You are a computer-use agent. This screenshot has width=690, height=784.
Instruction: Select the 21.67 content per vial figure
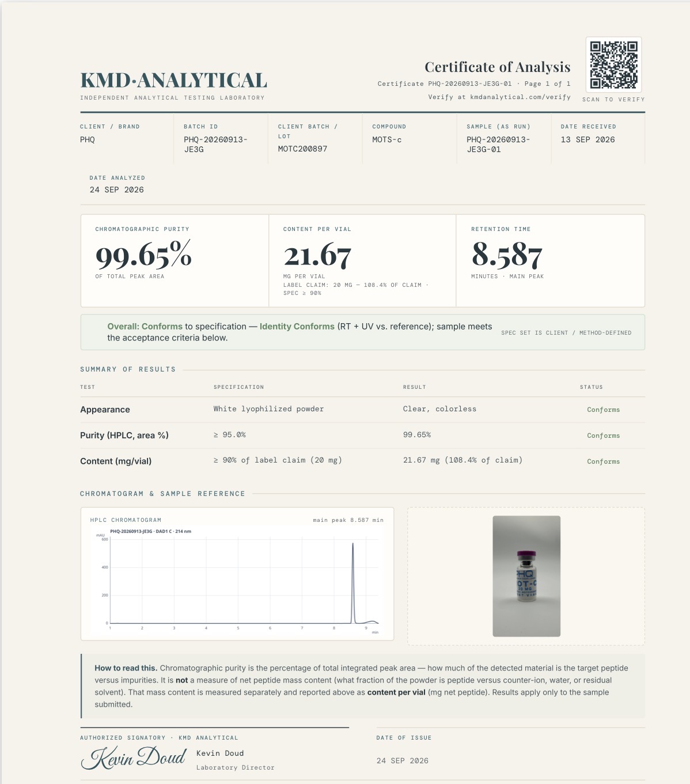click(x=317, y=255)
